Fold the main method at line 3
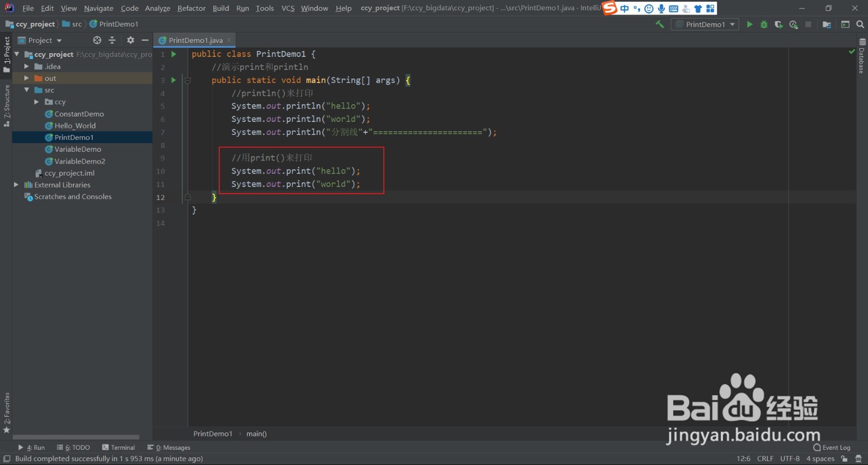 [188, 80]
